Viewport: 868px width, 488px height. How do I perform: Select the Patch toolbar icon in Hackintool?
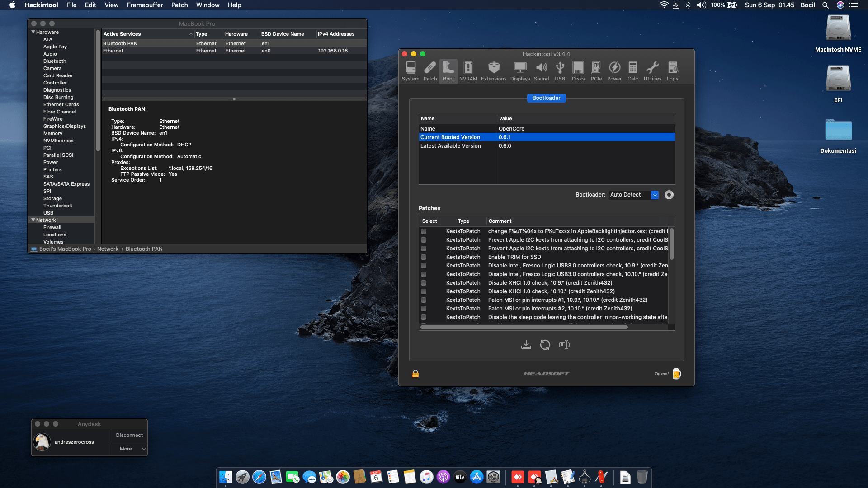(x=430, y=71)
